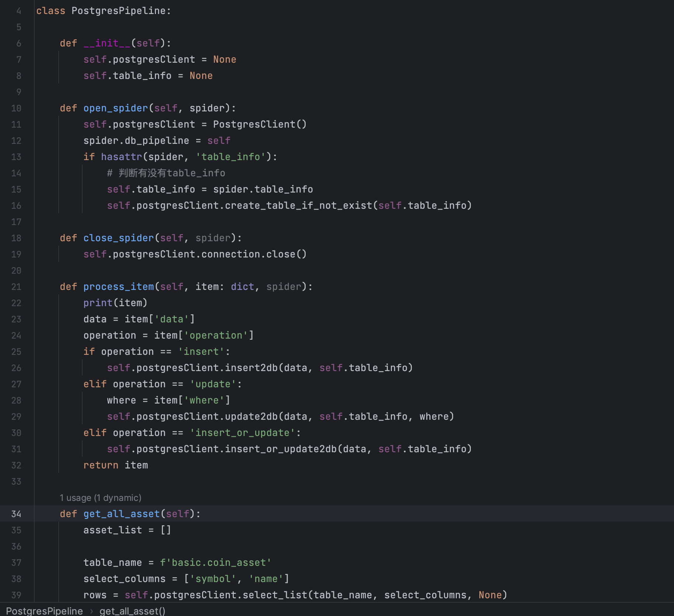Click spider.table_info on line 15
This screenshot has width=674, height=616.
click(263, 189)
